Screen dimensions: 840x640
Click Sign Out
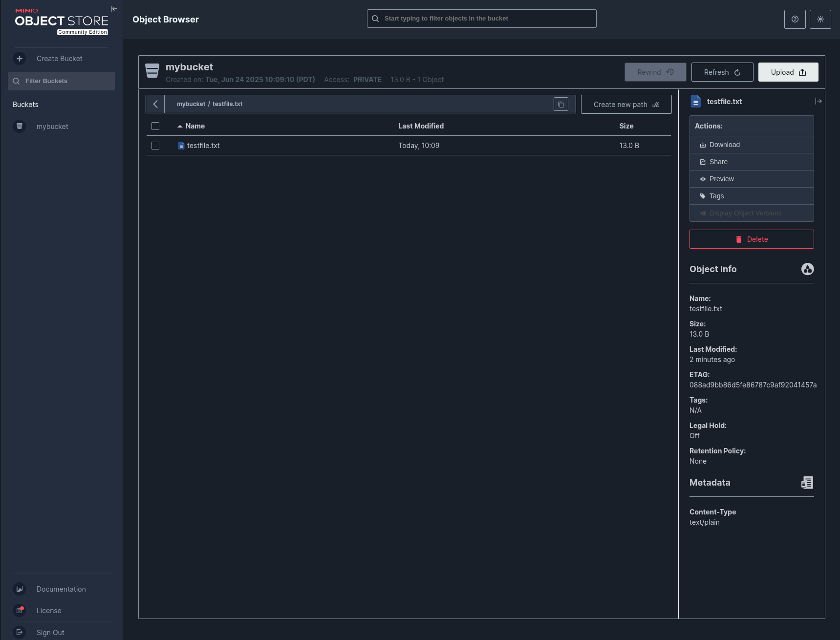[50, 633]
